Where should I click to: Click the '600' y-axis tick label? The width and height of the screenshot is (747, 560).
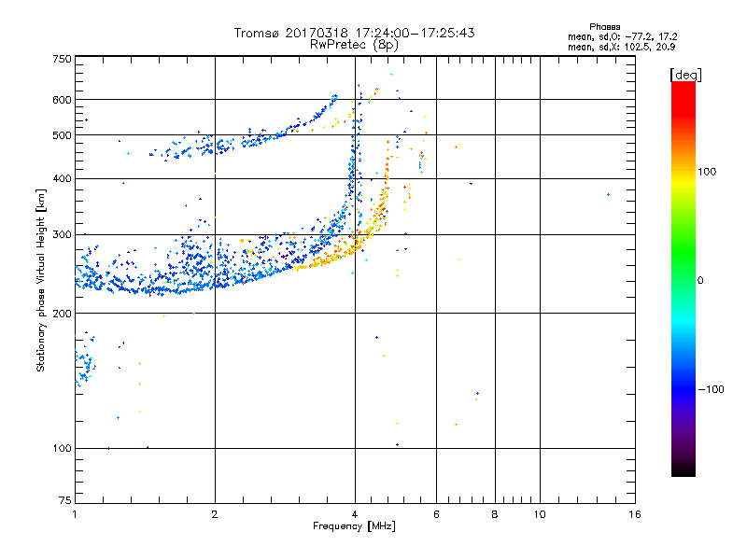[62, 100]
